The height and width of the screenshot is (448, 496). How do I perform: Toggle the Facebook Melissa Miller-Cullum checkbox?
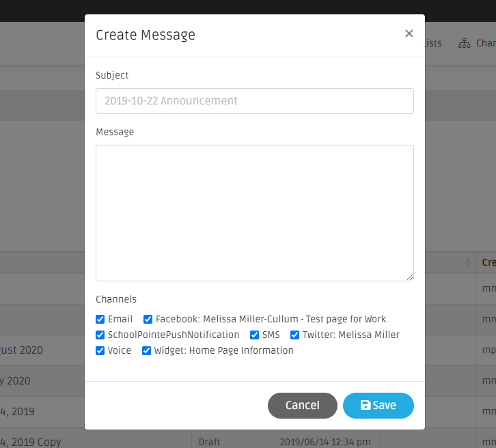(x=148, y=319)
